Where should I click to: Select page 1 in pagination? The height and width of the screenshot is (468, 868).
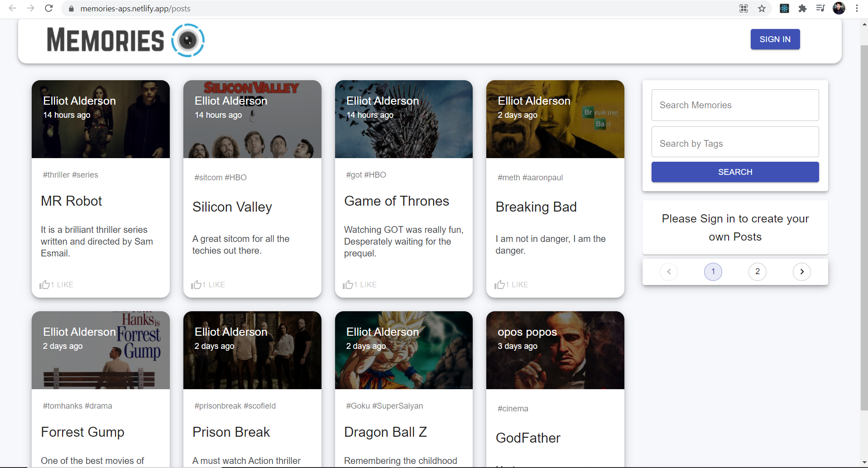click(713, 272)
